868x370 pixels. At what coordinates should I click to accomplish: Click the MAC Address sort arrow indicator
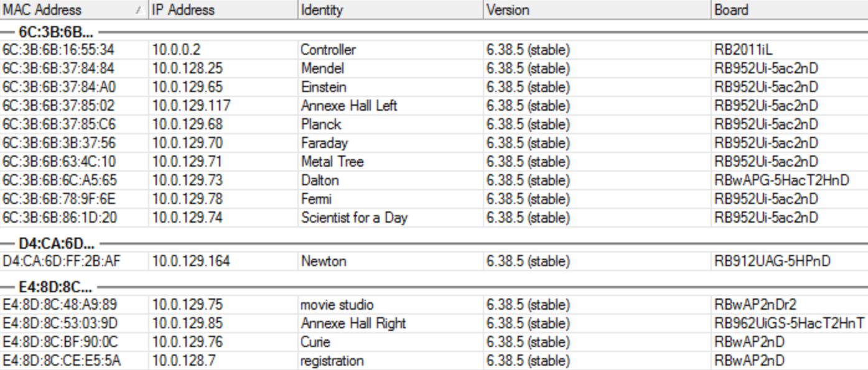(x=138, y=10)
